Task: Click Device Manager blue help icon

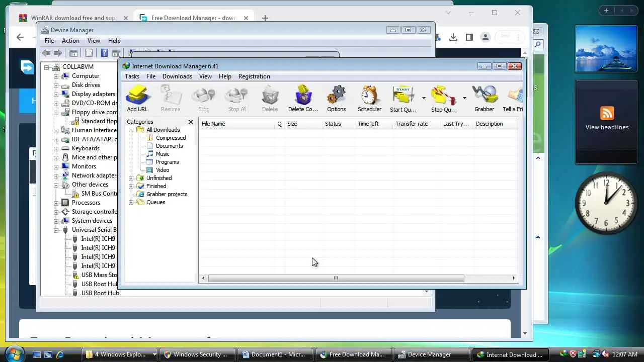Action: pos(104,53)
